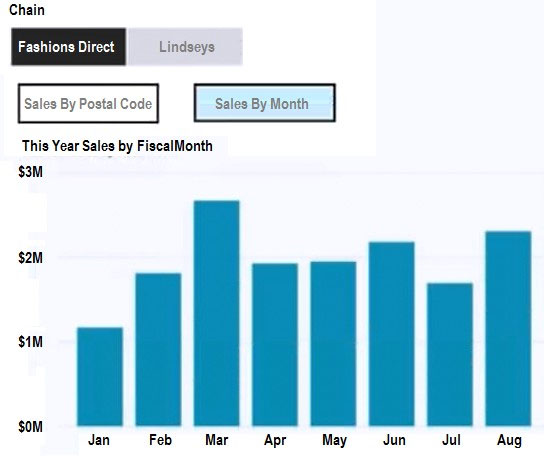The width and height of the screenshot is (544, 456).
Task: Select the Lindseys chain slicer
Action: pyautogui.click(x=185, y=47)
